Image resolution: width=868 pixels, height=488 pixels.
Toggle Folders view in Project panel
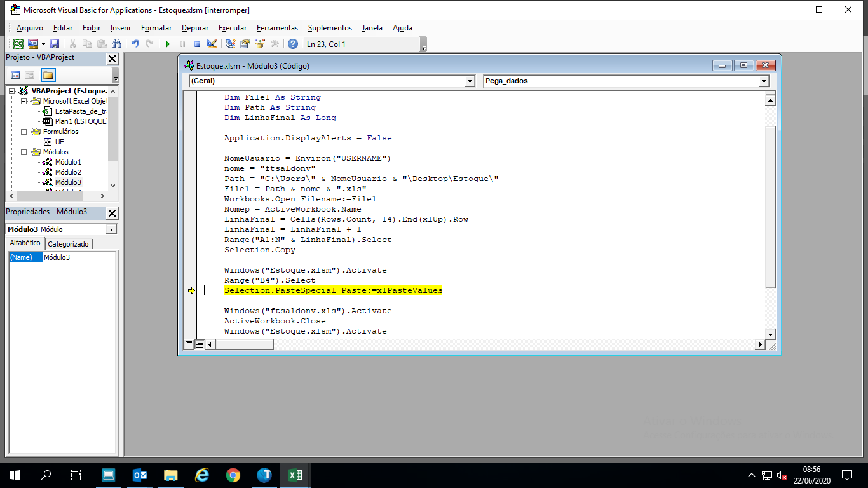[48, 75]
